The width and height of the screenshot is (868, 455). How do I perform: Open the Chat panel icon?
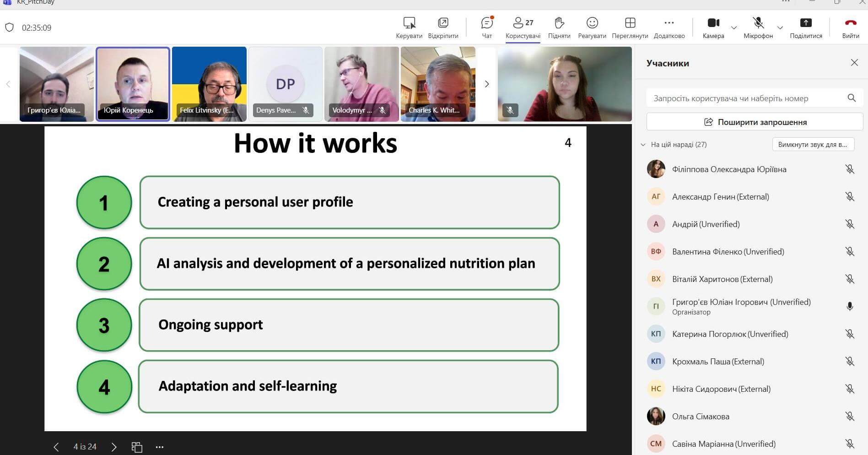pos(487,23)
